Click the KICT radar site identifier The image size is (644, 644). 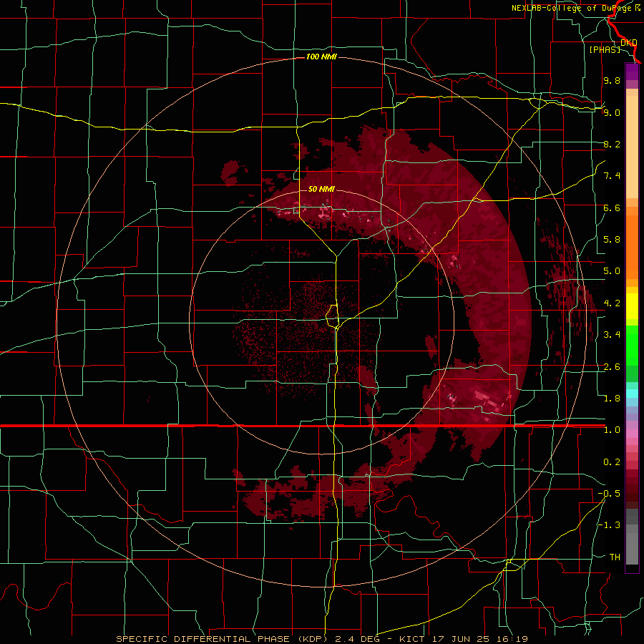coord(412,639)
